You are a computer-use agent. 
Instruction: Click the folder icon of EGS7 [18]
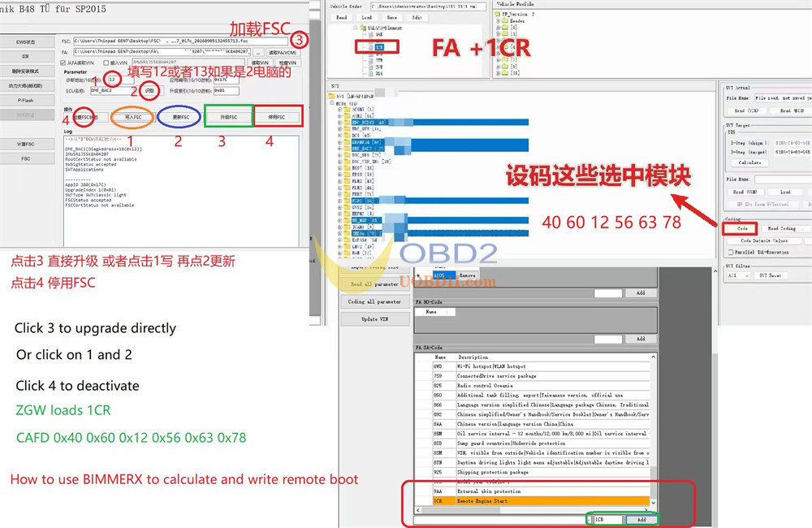point(347,168)
